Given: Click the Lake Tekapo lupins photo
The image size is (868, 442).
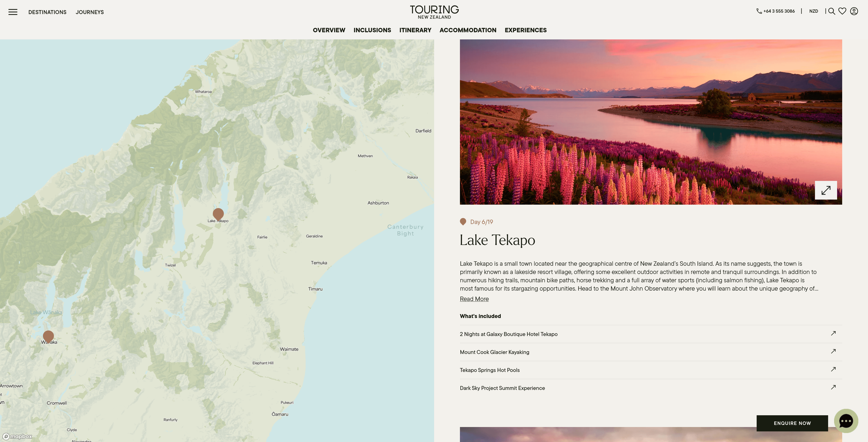Looking at the screenshot, I should pos(651,122).
